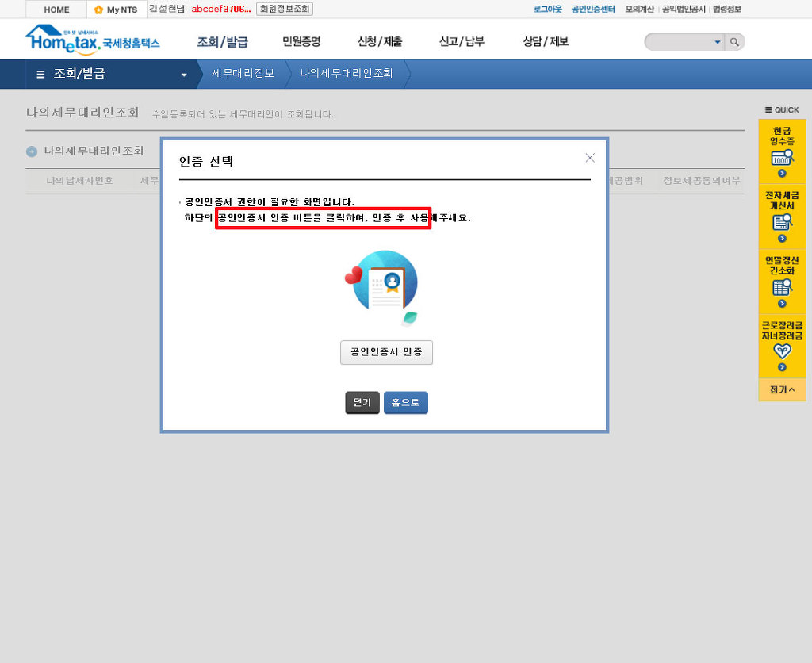812x663 pixels.
Task: Collapse the quick menu with 접기
Action: [782, 389]
